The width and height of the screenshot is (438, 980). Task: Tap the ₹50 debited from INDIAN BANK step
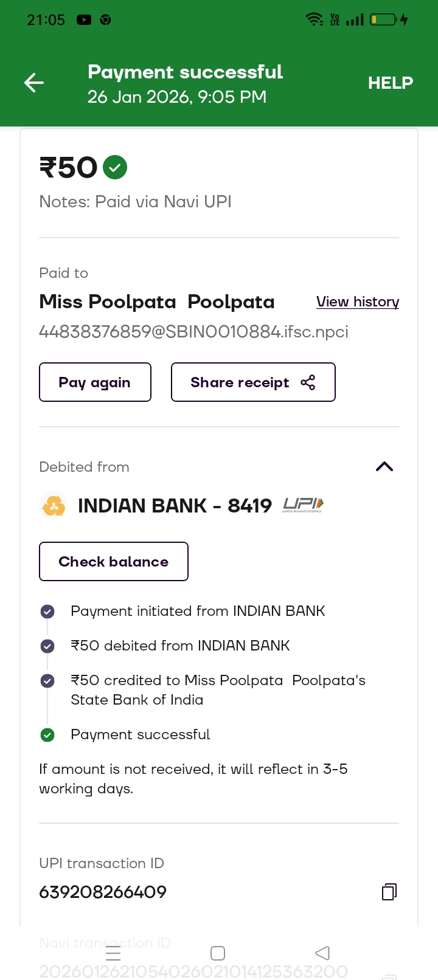tap(180, 646)
